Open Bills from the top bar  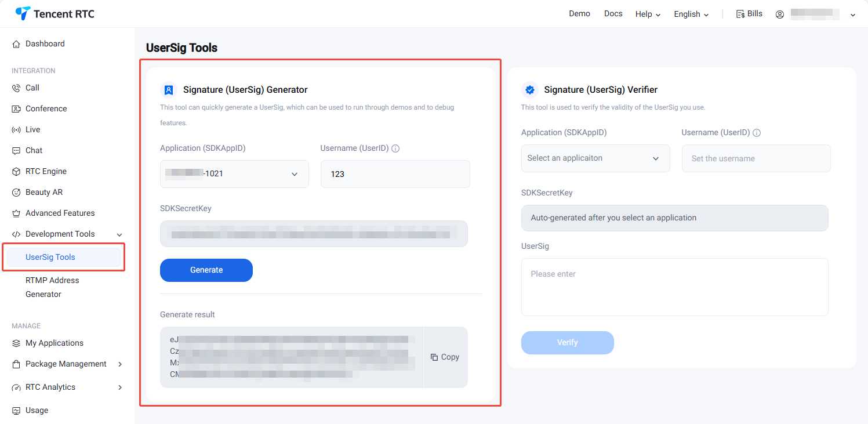coord(749,14)
